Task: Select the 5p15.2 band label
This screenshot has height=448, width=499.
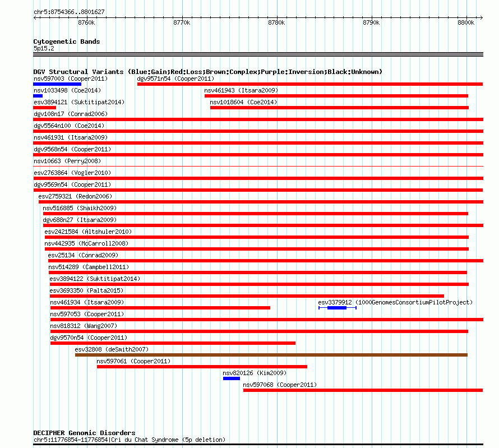Action: click(44, 48)
